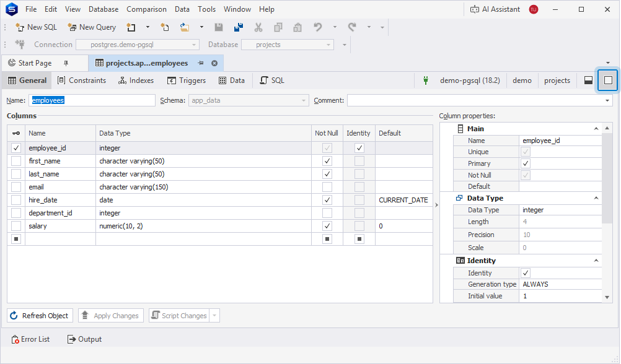Click the Redo arrow icon
This screenshot has width=621, height=364.
tap(351, 27)
